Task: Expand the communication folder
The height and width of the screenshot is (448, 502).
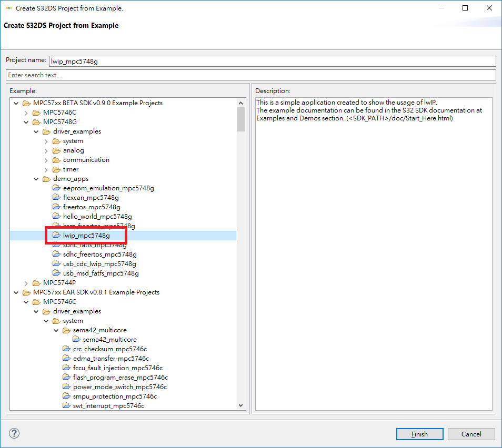Action: click(x=46, y=160)
